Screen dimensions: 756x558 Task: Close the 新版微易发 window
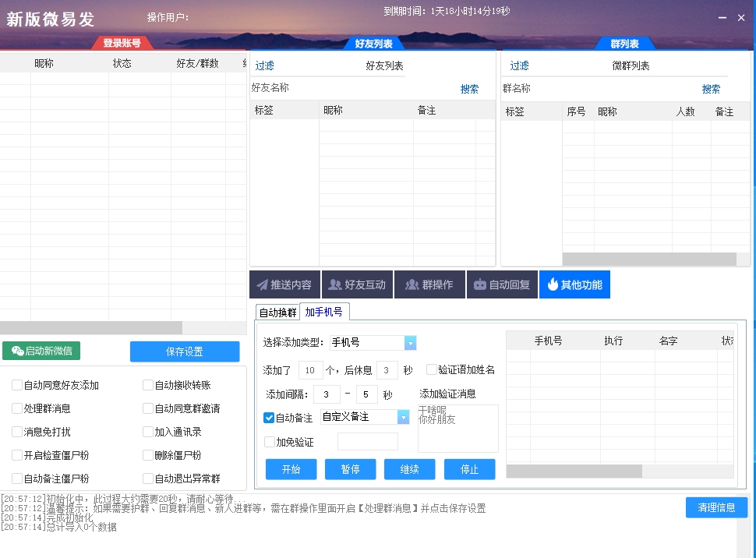tap(741, 17)
